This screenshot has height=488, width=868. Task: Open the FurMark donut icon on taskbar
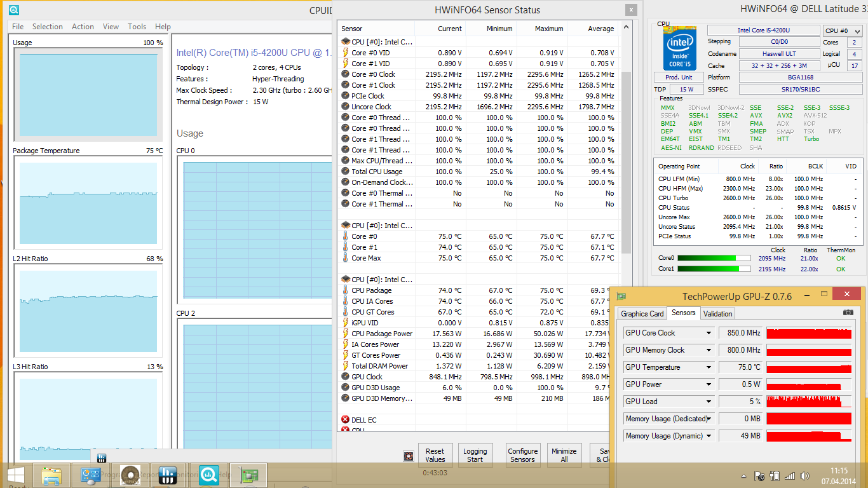click(130, 475)
